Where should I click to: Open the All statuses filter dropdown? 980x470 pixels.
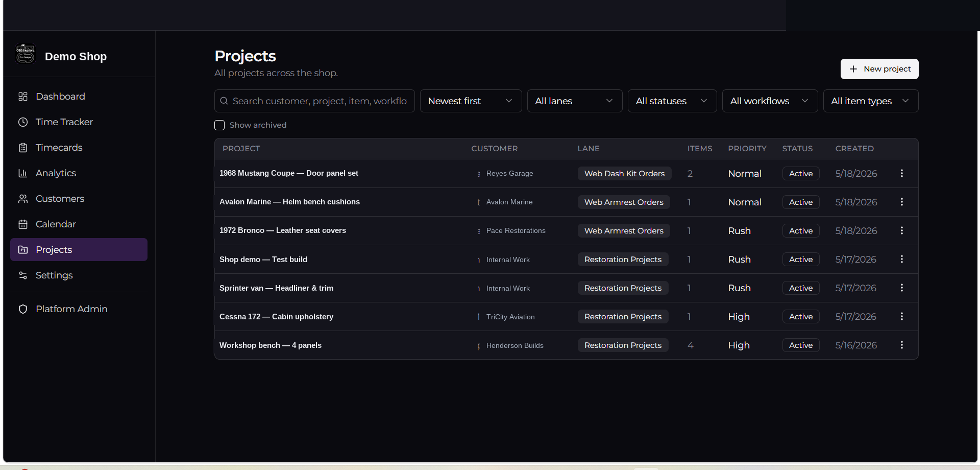672,101
